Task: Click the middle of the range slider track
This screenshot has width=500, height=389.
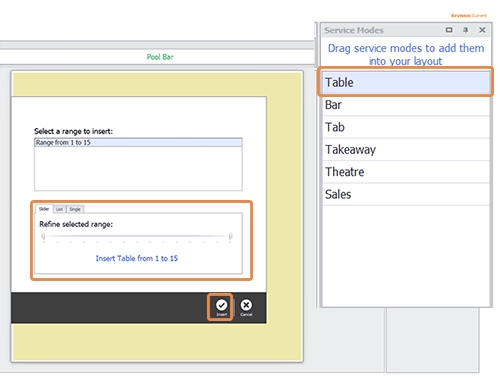Action: pos(137,236)
